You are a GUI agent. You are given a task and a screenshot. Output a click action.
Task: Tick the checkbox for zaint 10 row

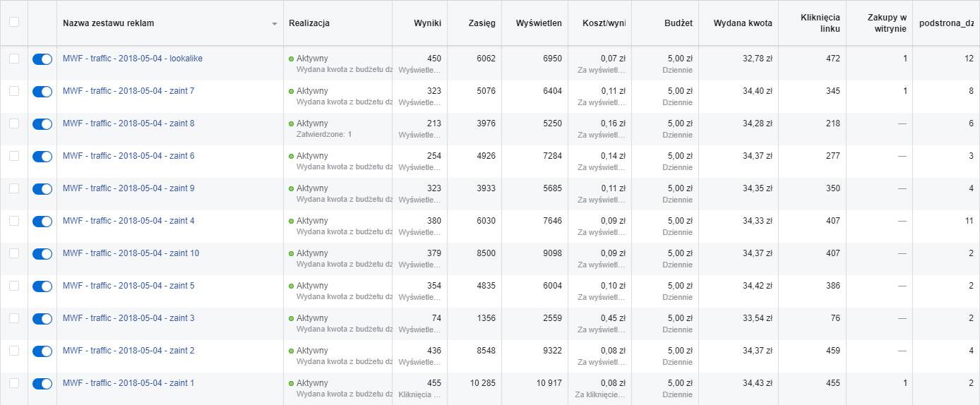tap(14, 253)
